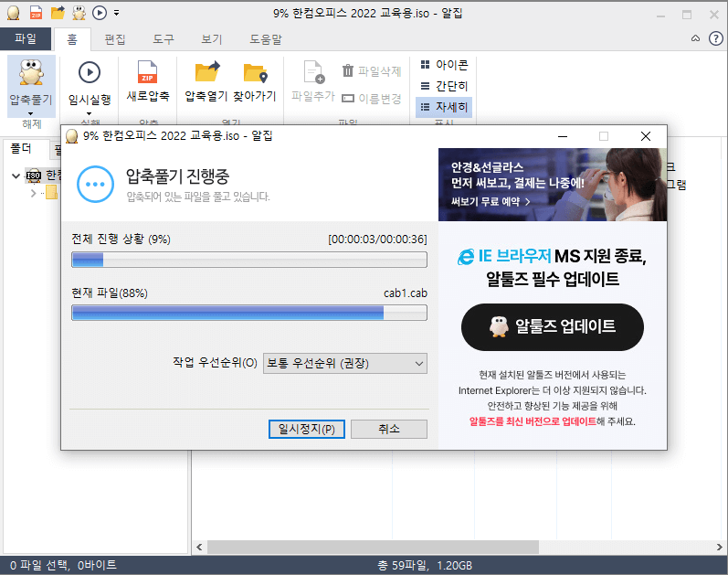Click the cab1.cab current file name

coord(406,293)
